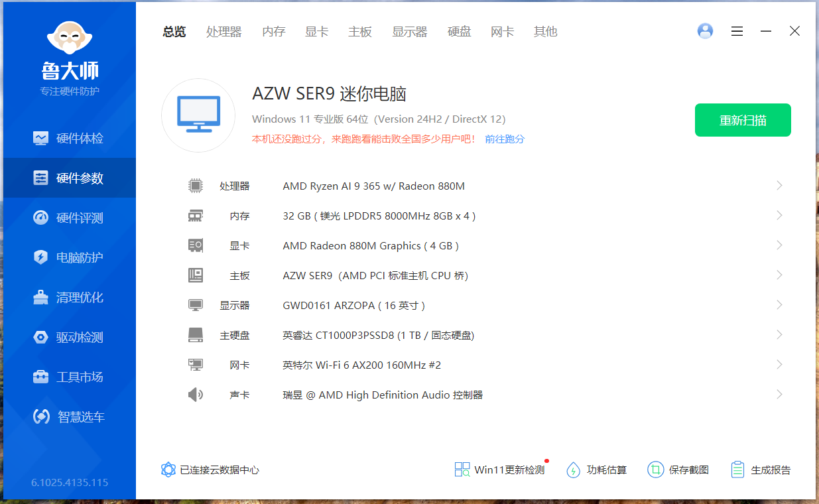This screenshot has height=504, width=819.
Task: Expand the 主硬盘 row chevron
Action: point(779,335)
